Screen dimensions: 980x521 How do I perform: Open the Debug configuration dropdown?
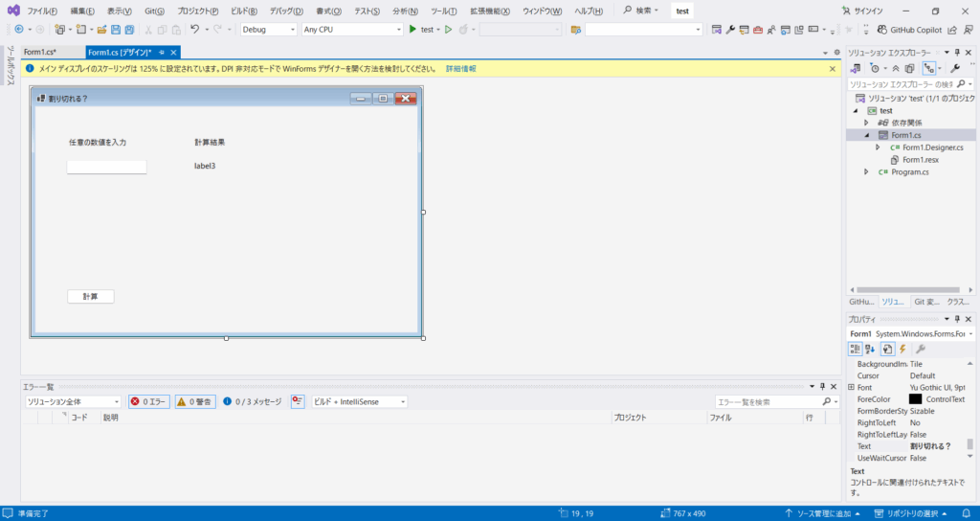[268, 30]
